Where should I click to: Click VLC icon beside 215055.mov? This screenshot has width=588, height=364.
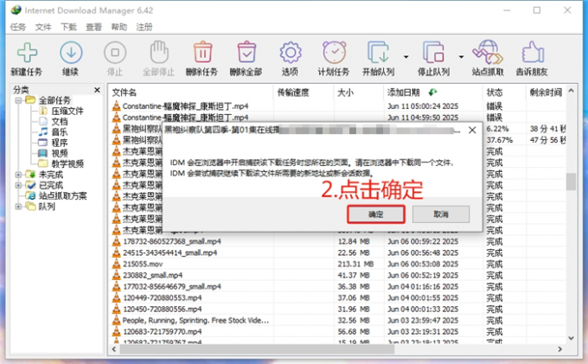117,264
